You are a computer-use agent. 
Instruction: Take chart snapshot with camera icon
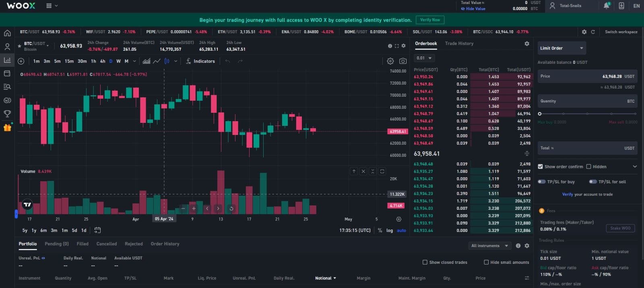point(402,61)
